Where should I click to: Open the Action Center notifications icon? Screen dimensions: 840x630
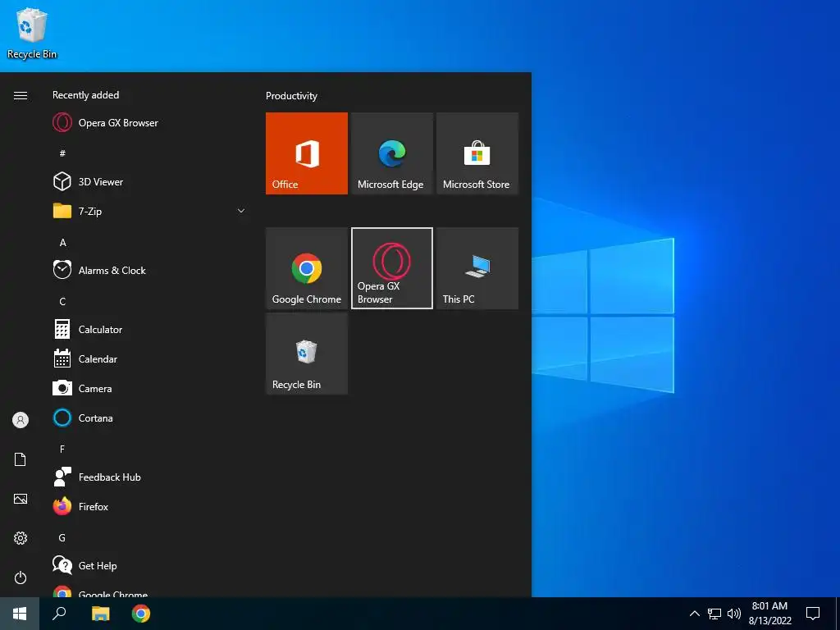click(x=813, y=614)
